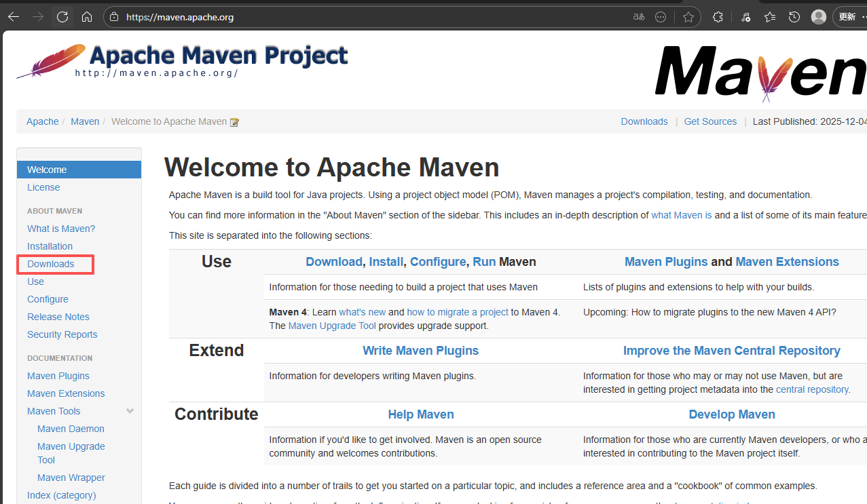Click the edit page icon beside breadcrumb
867x504 pixels.
pos(235,122)
